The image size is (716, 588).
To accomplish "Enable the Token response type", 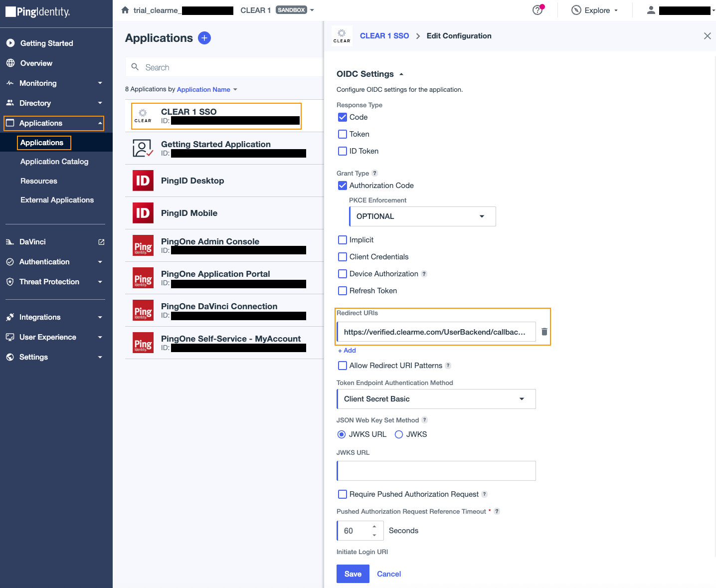I will 343,134.
